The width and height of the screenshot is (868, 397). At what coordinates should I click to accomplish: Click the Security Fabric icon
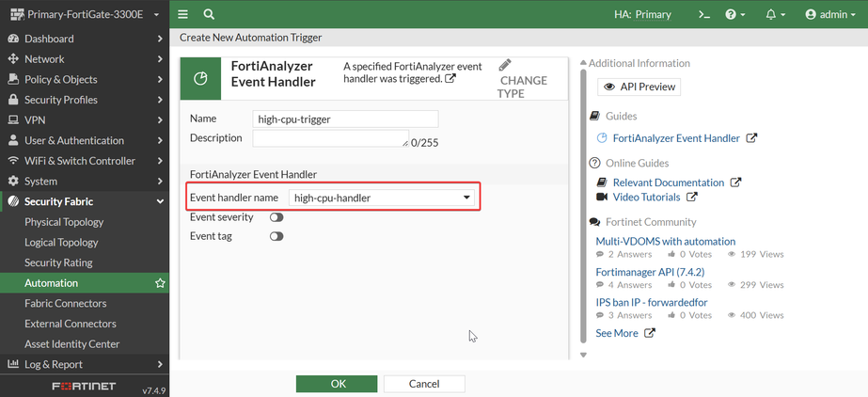click(x=13, y=201)
